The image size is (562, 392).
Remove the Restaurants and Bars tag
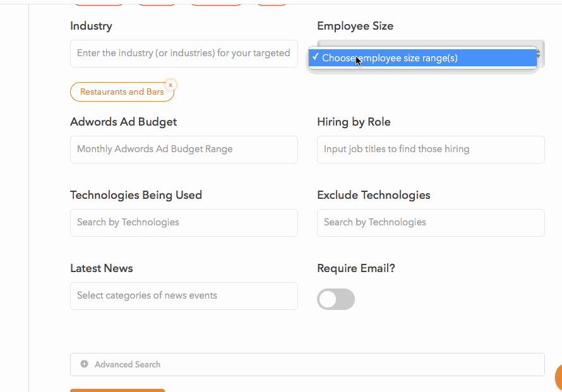(x=170, y=85)
